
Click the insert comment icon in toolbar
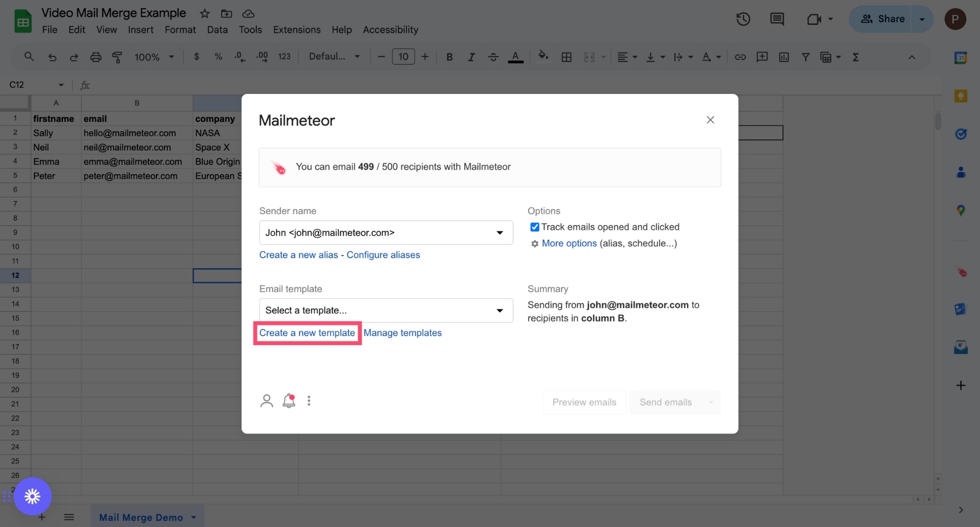tap(762, 57)
